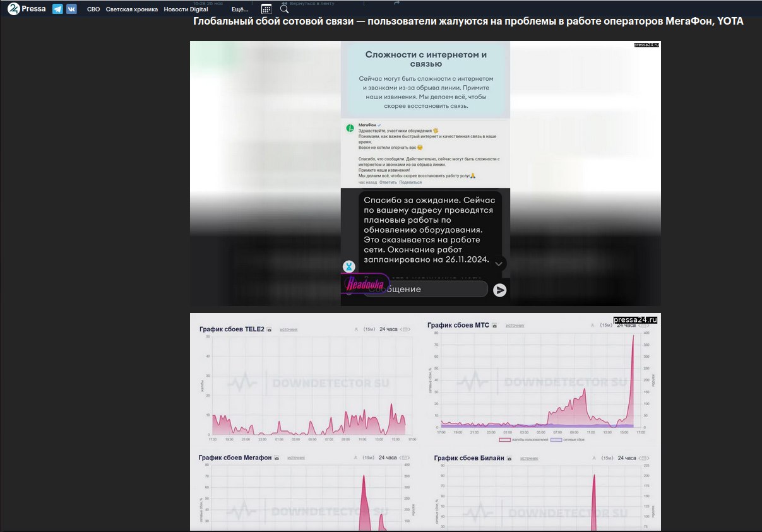Click источник link on the Мегафон chart
This screenshot has width=762, height=532.
296,458
